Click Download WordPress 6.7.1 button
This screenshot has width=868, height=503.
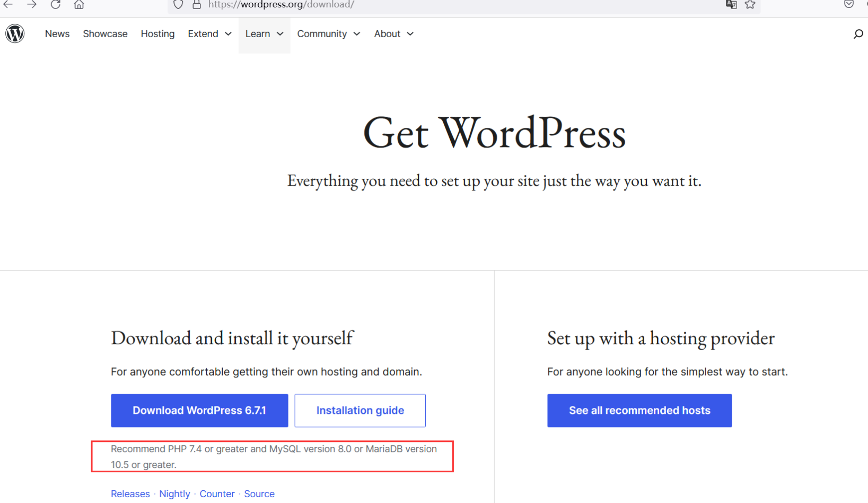pos(199,410)
